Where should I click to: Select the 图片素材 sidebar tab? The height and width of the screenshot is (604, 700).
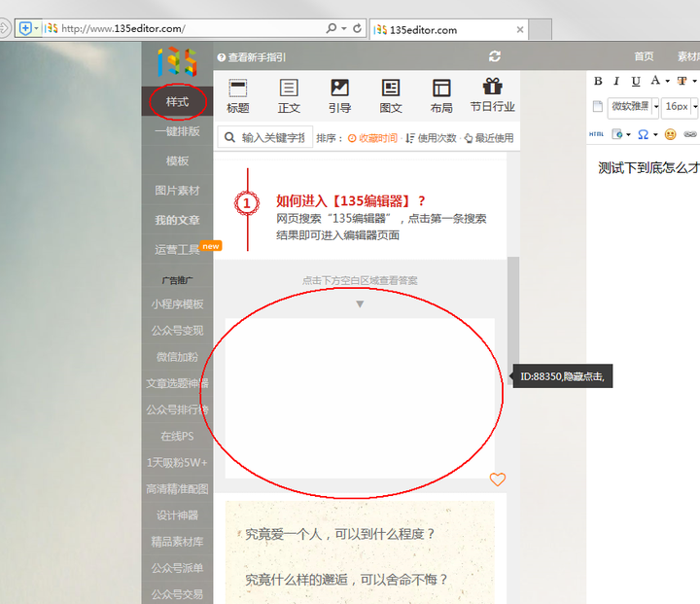coord(177,191)
